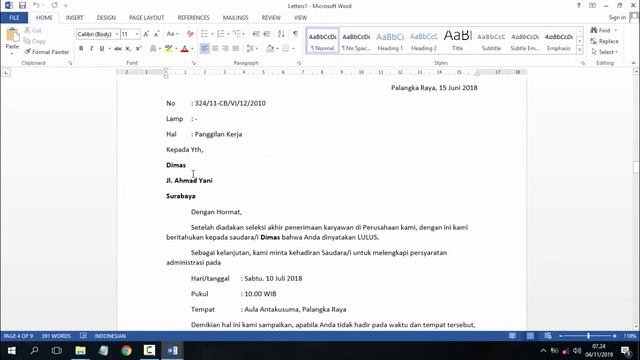Viewport: 640px width, 360px height.
Task: Apply the Title style
Action: pyautogui.click(x=458, y=41)
